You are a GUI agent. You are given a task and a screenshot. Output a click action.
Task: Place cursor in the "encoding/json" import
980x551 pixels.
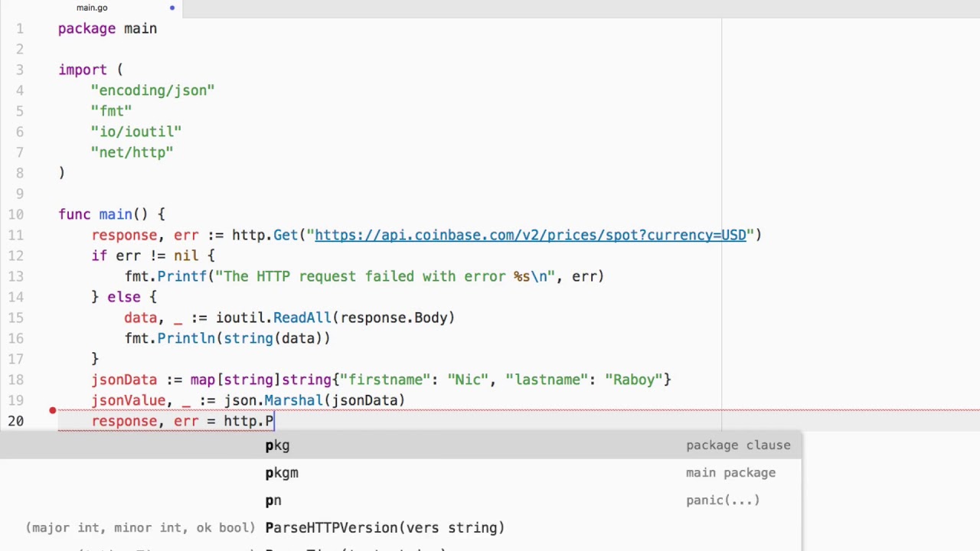coord(152,90)
